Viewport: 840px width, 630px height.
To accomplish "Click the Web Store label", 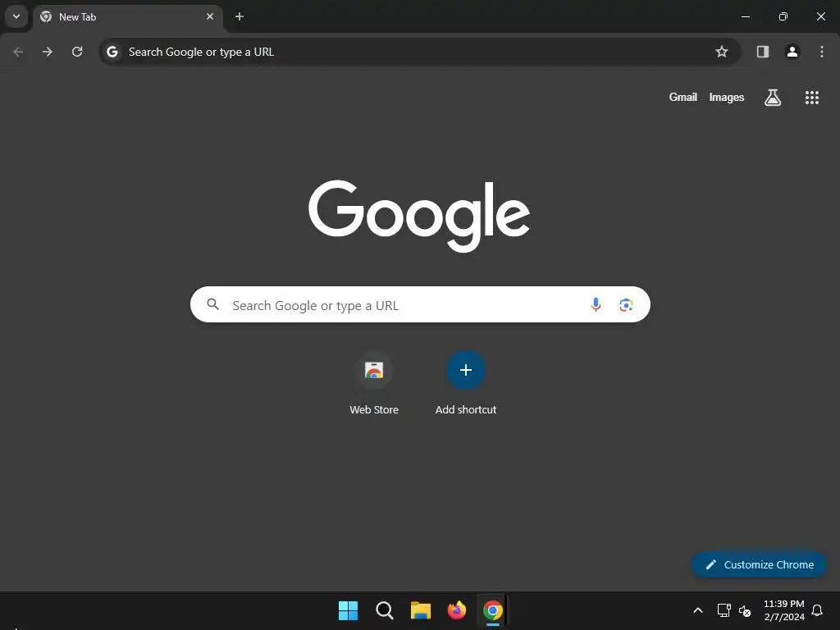I will [374, 410].
